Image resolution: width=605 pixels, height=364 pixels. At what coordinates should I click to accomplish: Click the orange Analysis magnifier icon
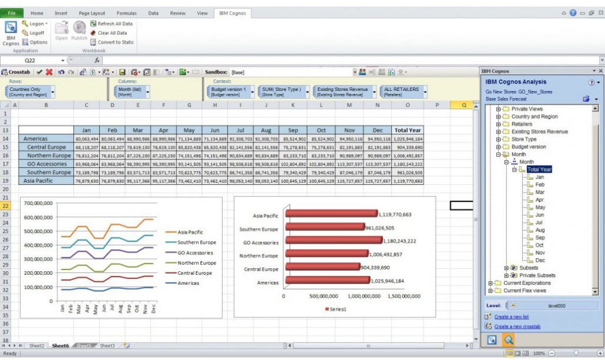(508, 340)
